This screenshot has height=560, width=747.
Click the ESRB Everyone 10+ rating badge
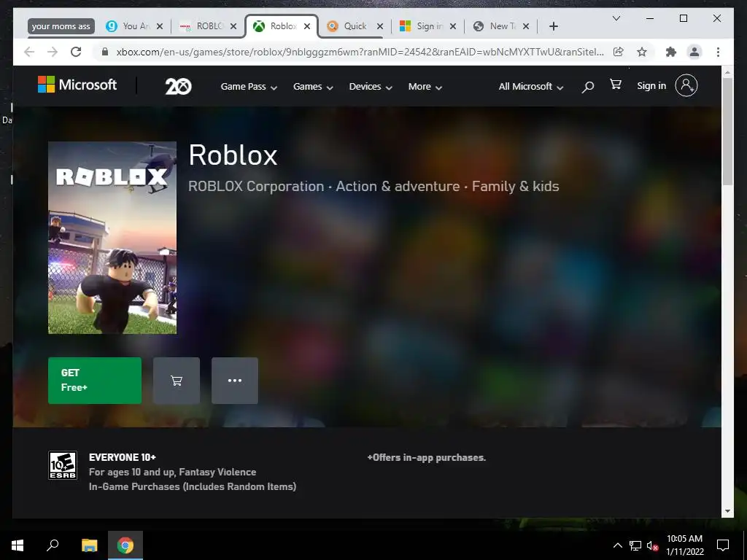[63, 465]
